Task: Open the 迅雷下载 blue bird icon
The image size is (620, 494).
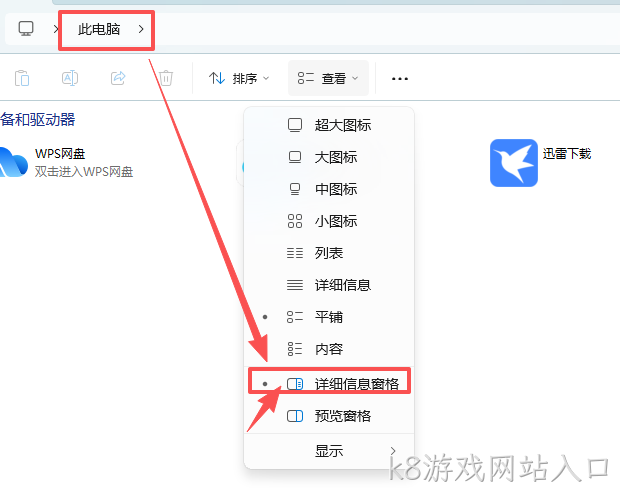Action: tap(514, 163)
